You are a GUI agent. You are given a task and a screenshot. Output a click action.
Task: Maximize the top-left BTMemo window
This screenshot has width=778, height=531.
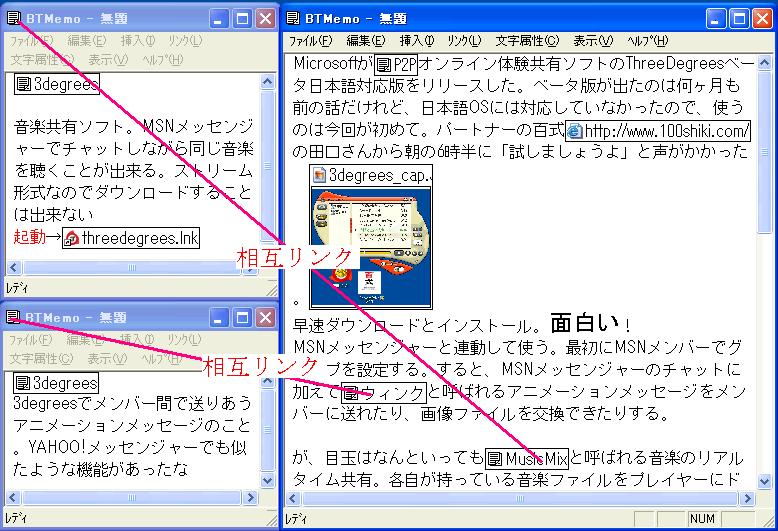click(243, 19)
